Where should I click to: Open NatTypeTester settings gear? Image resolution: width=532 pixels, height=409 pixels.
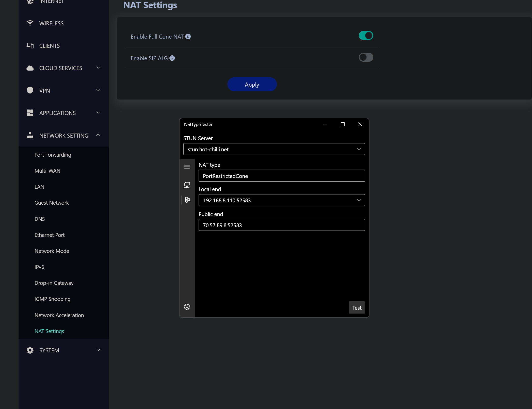[x=187, y=307]
